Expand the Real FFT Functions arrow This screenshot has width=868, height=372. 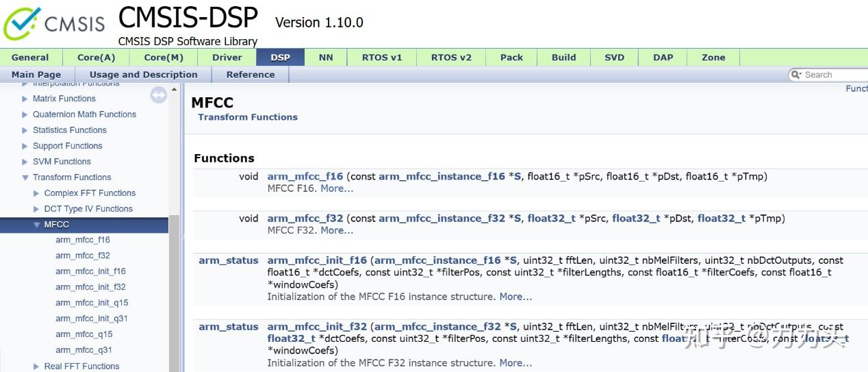(37, 367)
